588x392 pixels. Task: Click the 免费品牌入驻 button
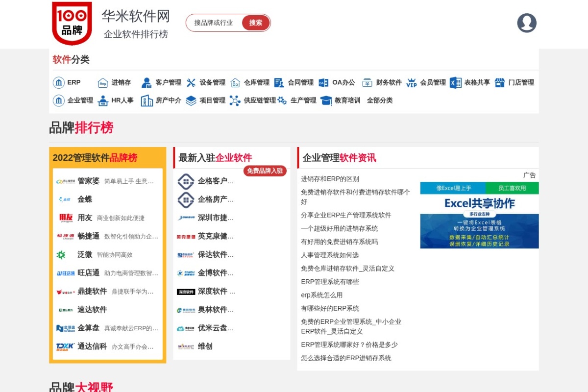(x=265, y=171)
